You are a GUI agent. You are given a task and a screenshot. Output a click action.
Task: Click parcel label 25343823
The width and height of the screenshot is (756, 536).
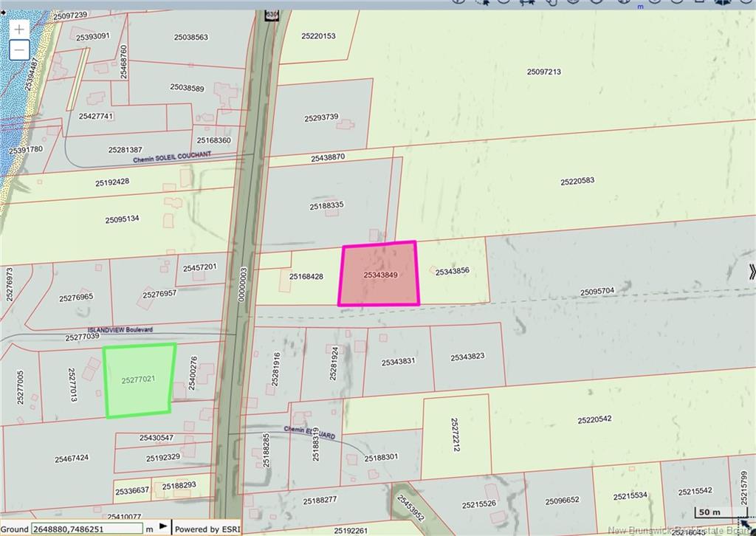pos(467,357)
